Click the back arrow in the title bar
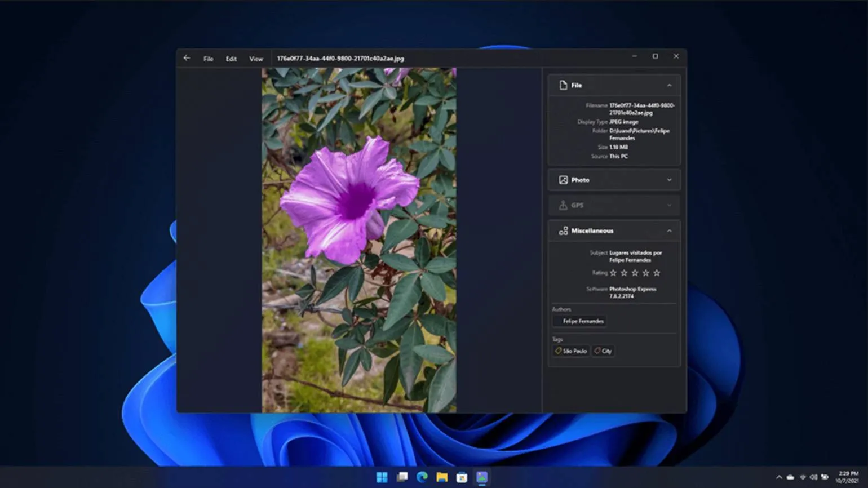Screen dimensions: 868x488 point(187,58)
